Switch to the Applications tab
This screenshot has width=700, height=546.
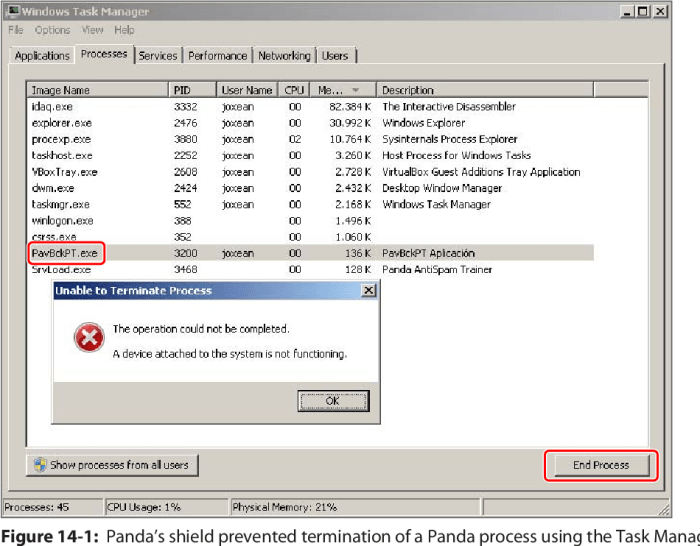[x=42, y=56]
